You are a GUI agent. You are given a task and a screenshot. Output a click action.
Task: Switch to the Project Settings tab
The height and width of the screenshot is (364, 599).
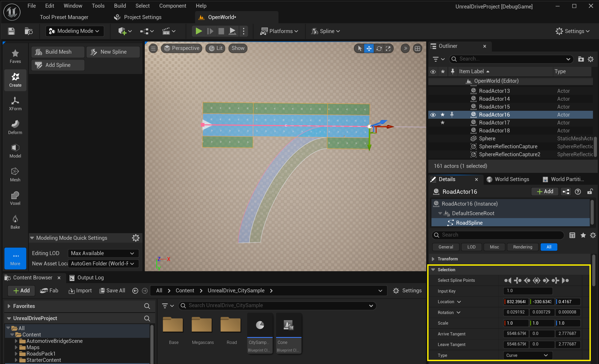[x=138, y=17]
